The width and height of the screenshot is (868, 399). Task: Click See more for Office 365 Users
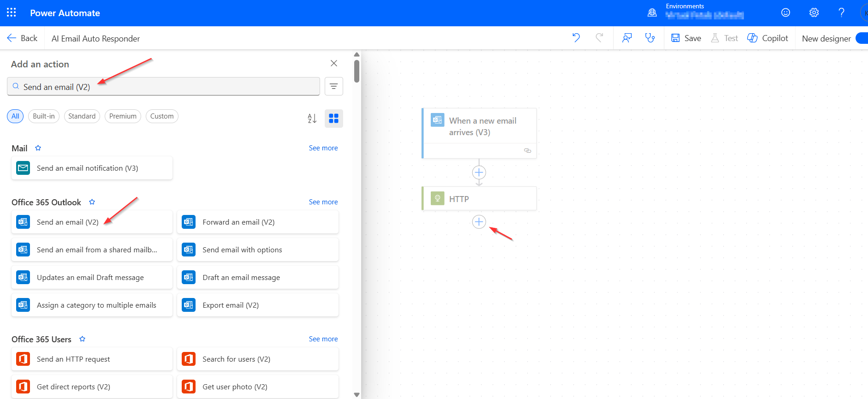(323, 339)
